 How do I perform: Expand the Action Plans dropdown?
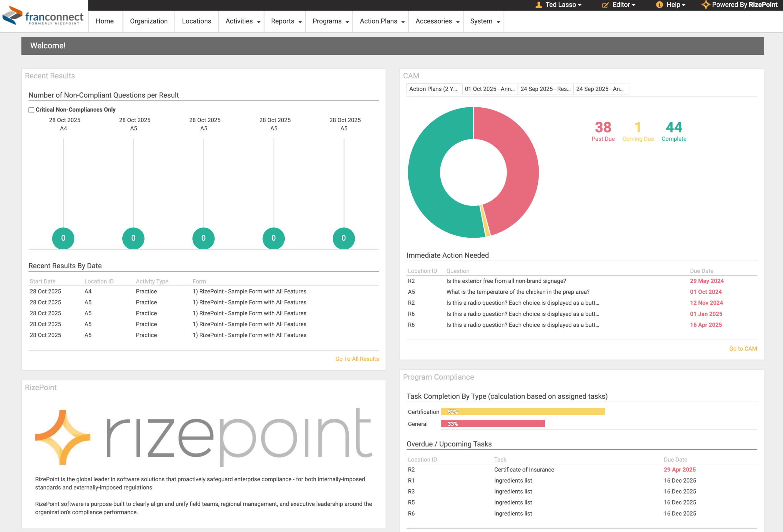381,21
